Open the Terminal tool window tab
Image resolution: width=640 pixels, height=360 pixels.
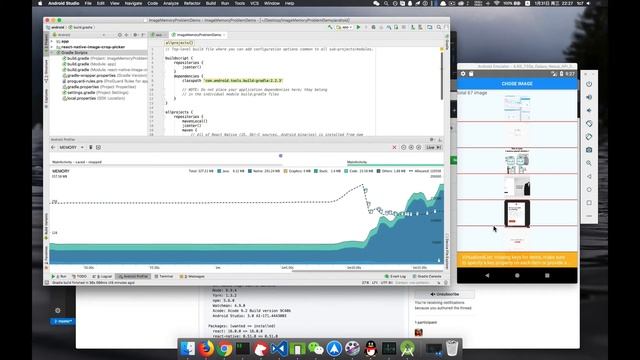[x=164, y=276]
